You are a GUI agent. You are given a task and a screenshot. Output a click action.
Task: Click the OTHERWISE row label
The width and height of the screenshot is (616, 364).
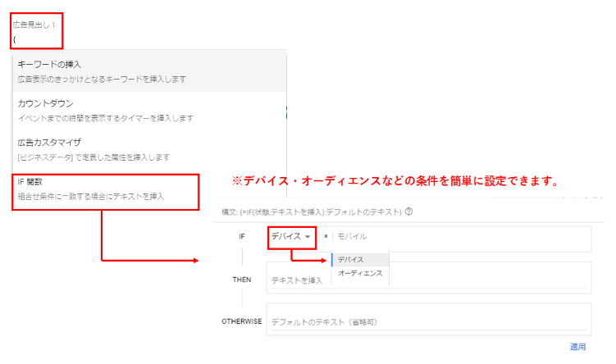pyautogui.click(x=241, y=321)
